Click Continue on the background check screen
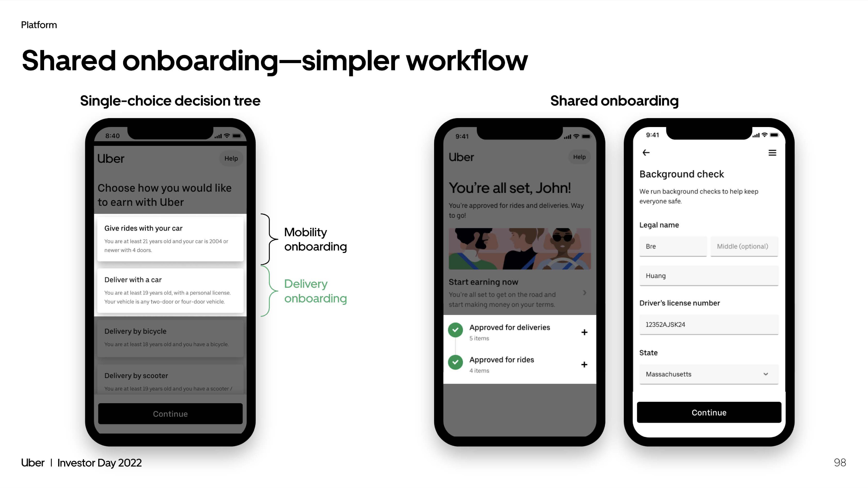The width and height of the screenshot is (868, 488). point(709,412)
